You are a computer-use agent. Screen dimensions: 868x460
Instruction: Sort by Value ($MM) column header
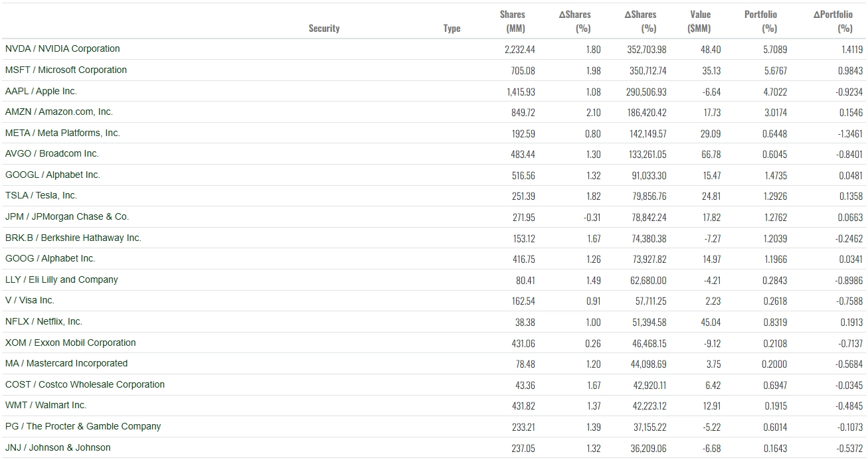click(699, 21)
